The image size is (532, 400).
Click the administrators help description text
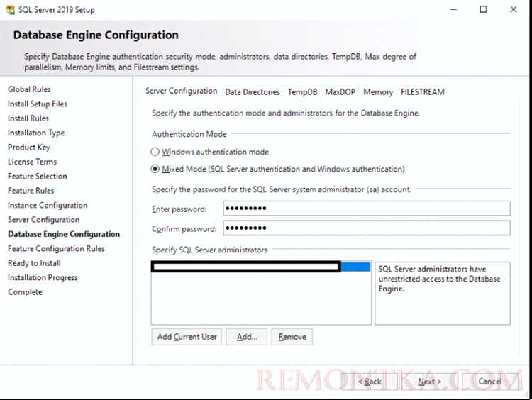coord(439,279)
